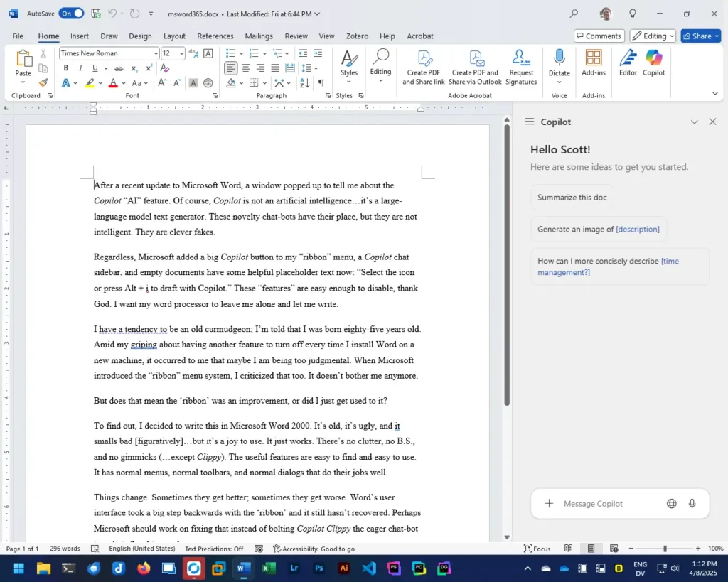This screenshot has width=728, height=582.
Task: Click the Copilot button in the ribbon
Action: pos(653,63)
